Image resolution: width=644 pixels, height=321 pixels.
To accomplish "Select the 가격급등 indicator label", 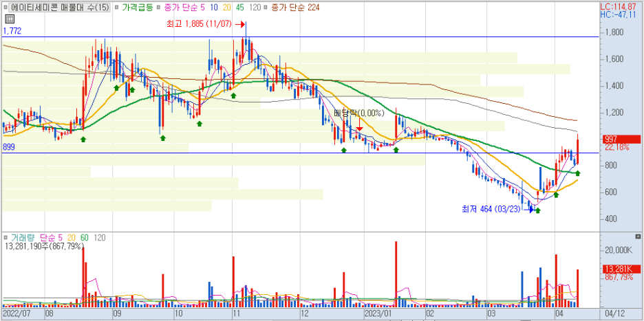I will click(x=137, y=8).
